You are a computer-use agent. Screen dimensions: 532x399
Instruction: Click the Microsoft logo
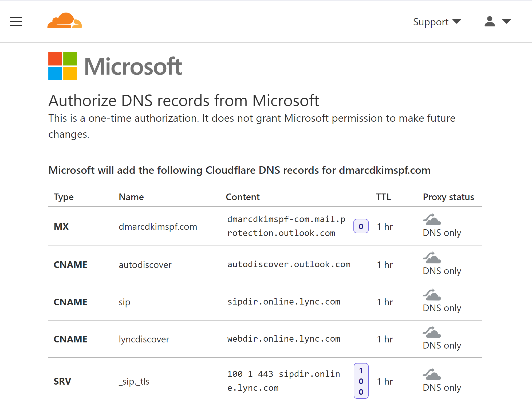coord(115,66)
